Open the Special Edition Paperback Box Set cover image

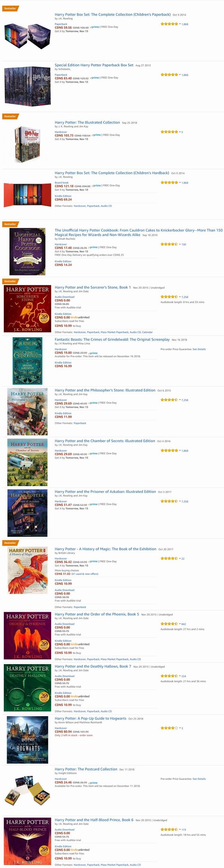(x=27, y=86)
